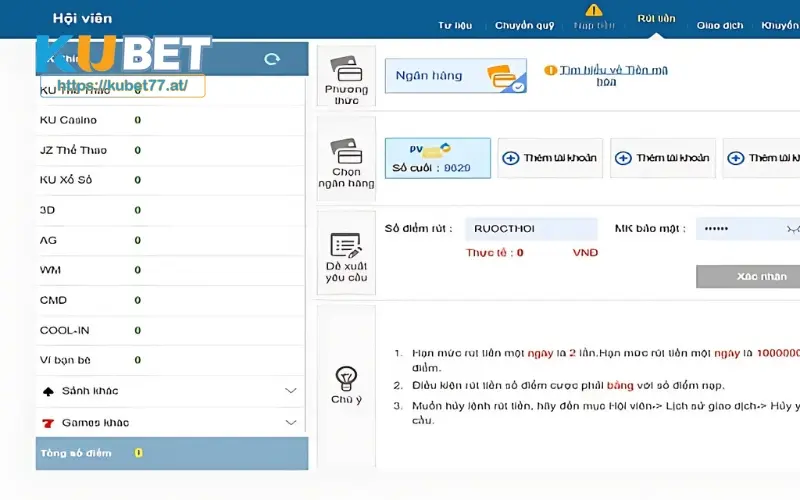Click the AG balance row
The image size is (800, 500).
point(170,240)
